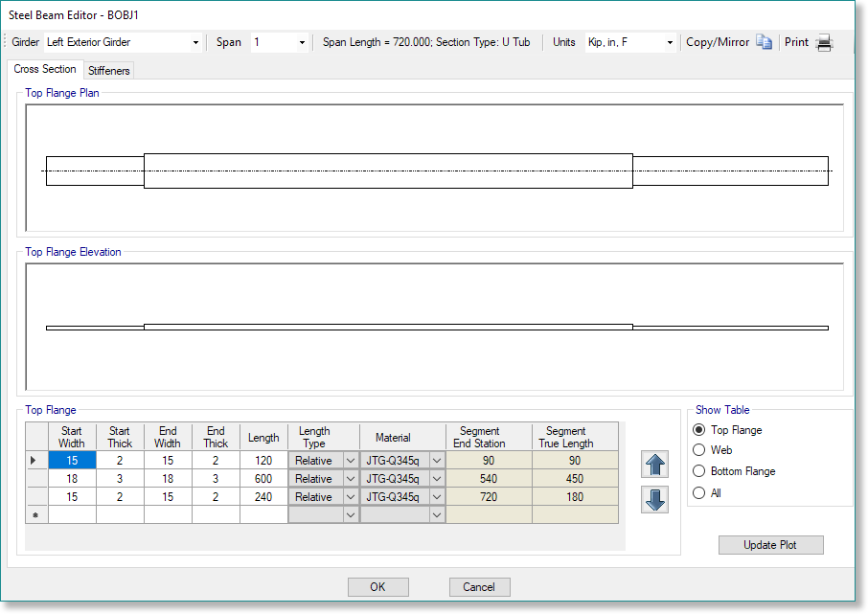The image size is (868, 614).
Task: Move segment up with blue up arrow
Action: pos(655,466)
